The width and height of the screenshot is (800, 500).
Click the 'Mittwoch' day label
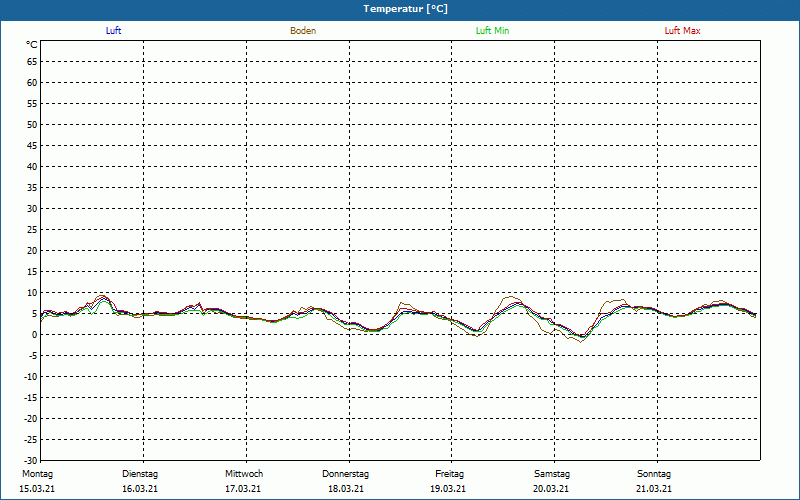[244, 474]
